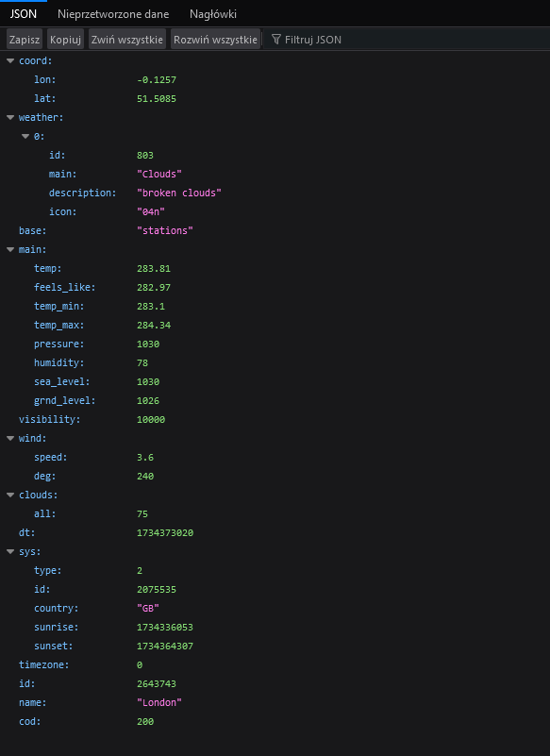Click the Zapisz button
This screenshot has width=550, height=756.
[25, 40]
